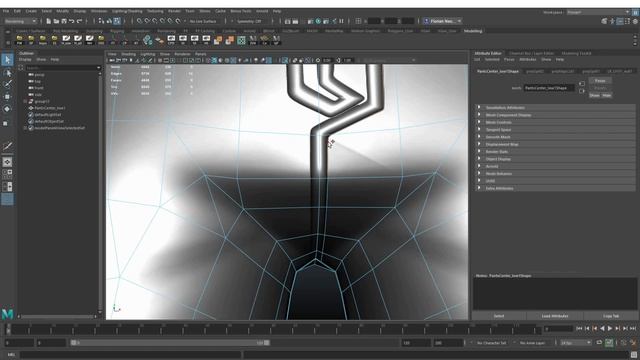Click Go to end of playback range
640x360 pixels.
[633, 328]
